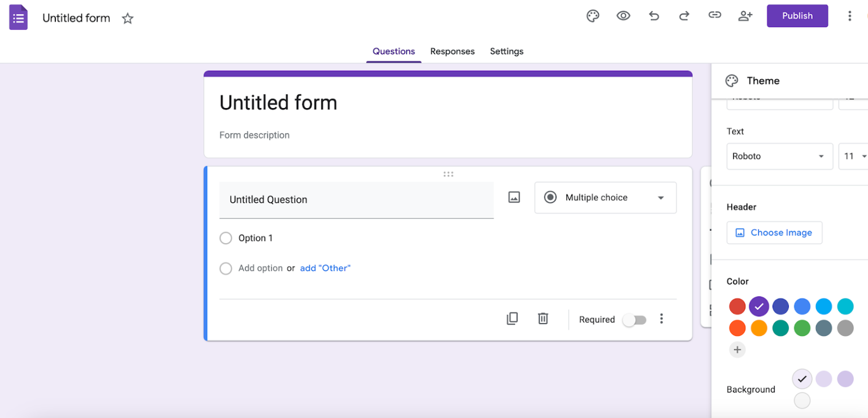This screenshot has height=418, width=868.
Task: Star the Untitled form
Action: (x=128, y=18)
